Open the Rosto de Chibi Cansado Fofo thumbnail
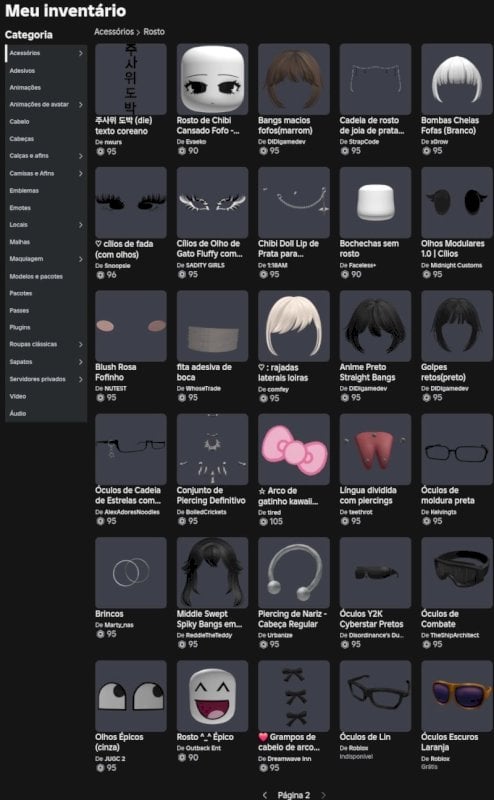This screenshot has height=800, width=494. (x=212, y=79)
